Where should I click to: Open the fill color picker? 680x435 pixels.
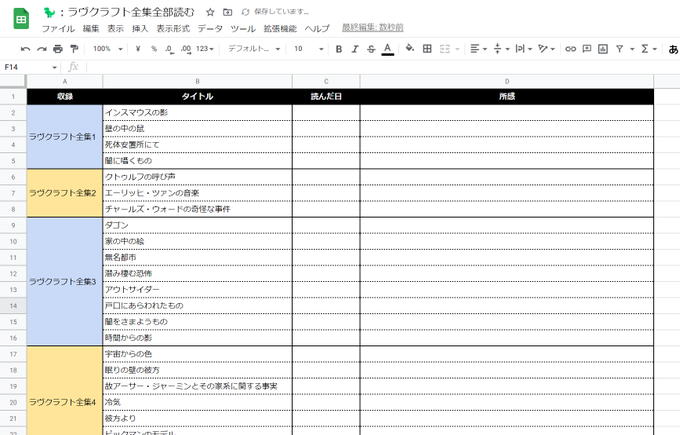[409, 49]
